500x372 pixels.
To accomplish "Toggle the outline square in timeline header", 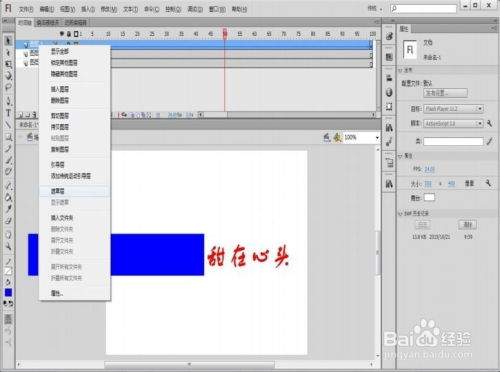I will [76, 34].
